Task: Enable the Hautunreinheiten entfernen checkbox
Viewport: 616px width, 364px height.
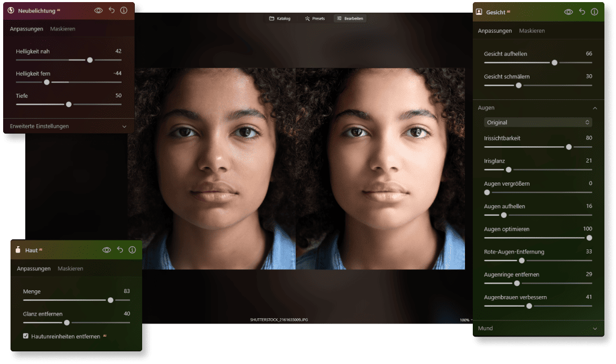Action: point(25,335)
